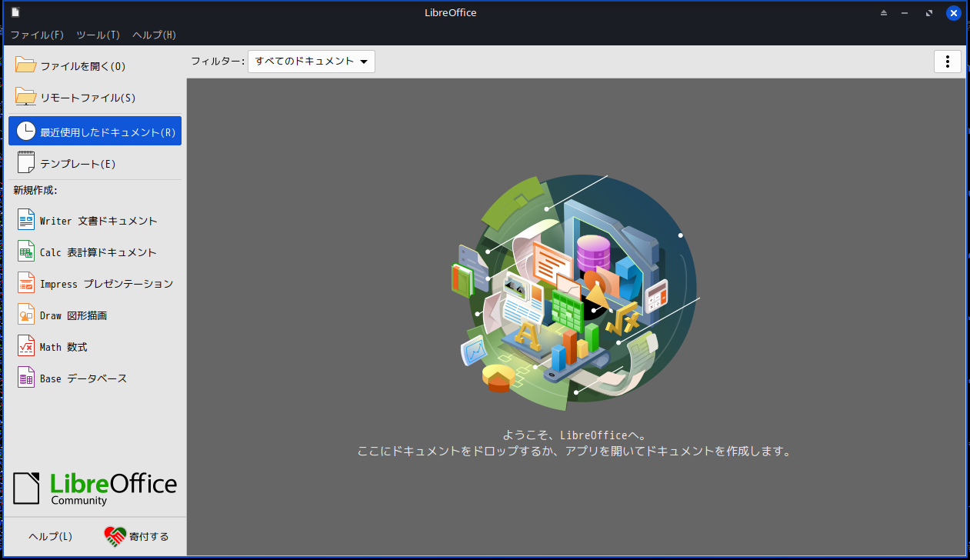Click the 新規作成: heading text
This screenshot has height=560, width=970.
tap(35, 190)
